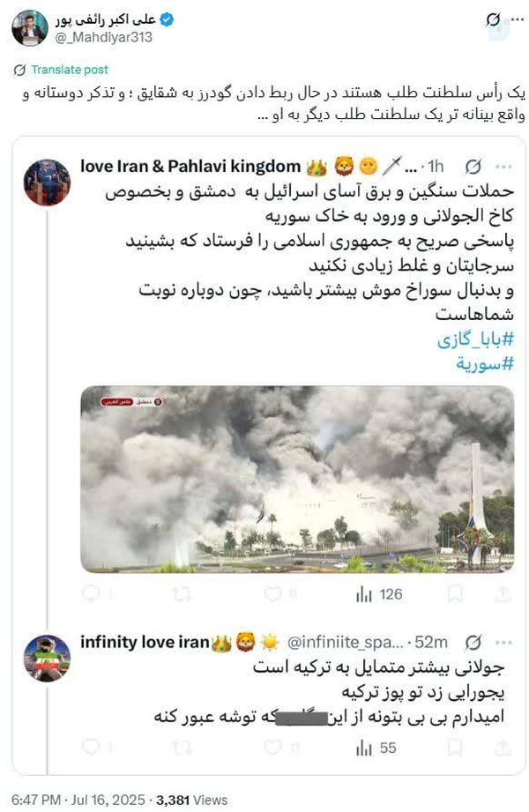The width and height of the screenshot is (529, 812).
Task: Open more options on love Iran & Pahlavi kingdom post
Action: point(503,166)
